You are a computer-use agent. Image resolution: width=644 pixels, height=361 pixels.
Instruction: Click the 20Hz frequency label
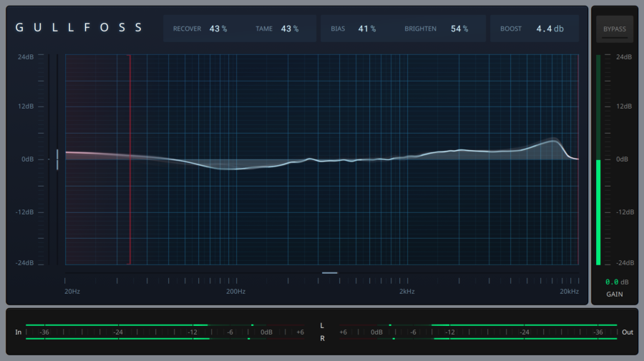tap(72, 291)
